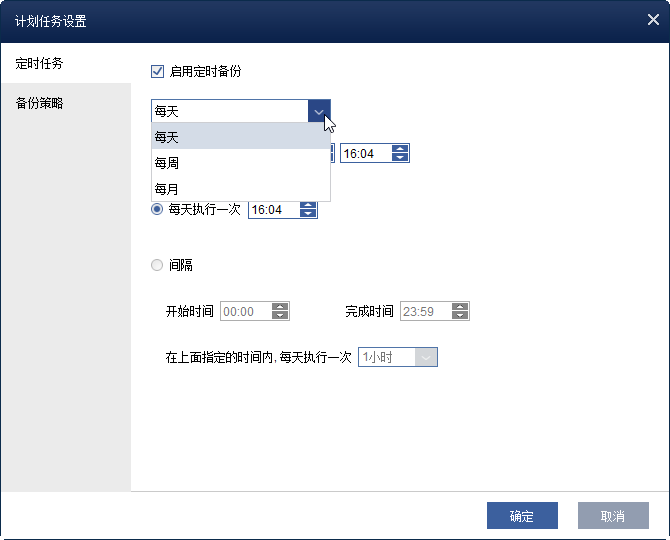Click up arrow on the upper 16:04 time spinner

click(400, 150)
